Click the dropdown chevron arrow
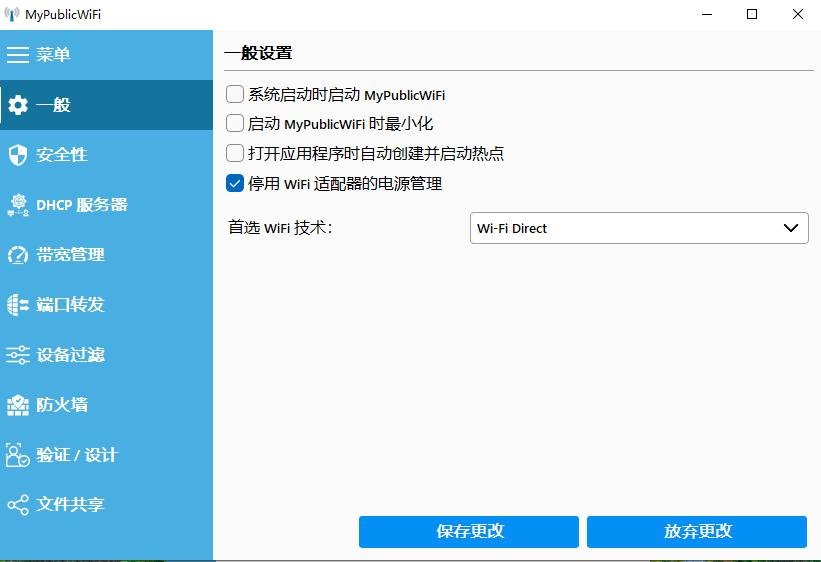This screenshot has height=562, width=821. point(791,228)
